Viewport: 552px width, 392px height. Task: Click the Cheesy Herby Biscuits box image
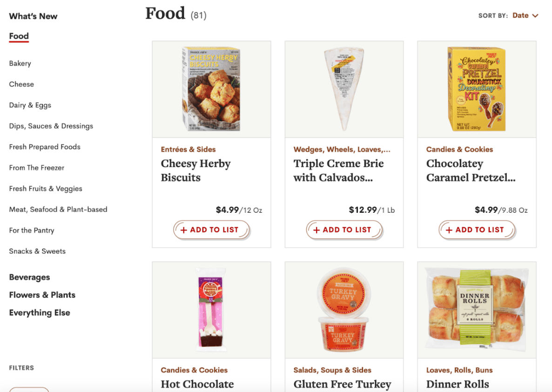[211, 89]
